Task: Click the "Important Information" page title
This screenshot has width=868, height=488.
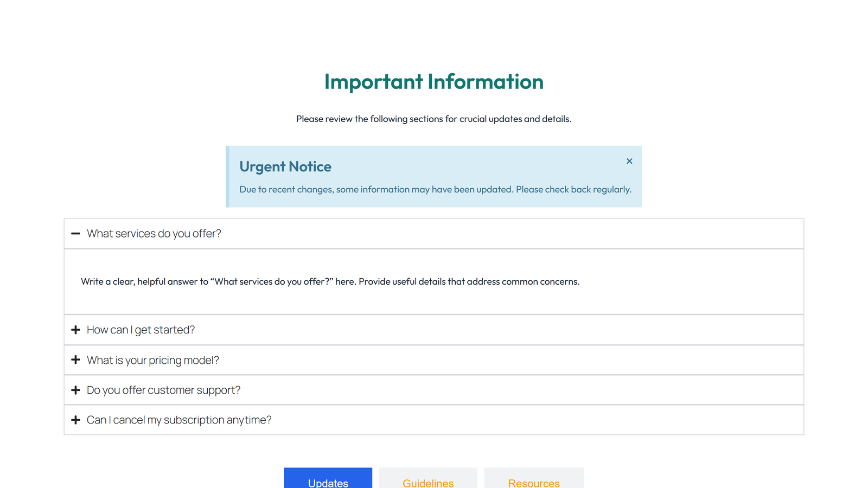Action: 434,81
